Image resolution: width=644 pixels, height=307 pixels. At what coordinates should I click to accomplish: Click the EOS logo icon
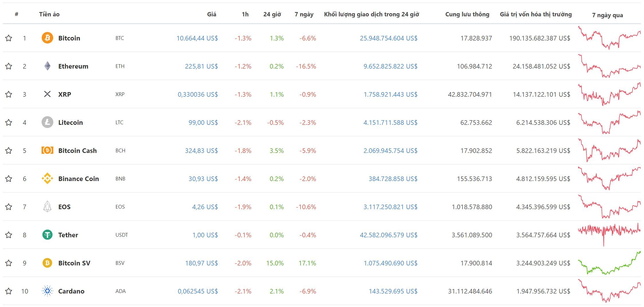tap(47, 207)
